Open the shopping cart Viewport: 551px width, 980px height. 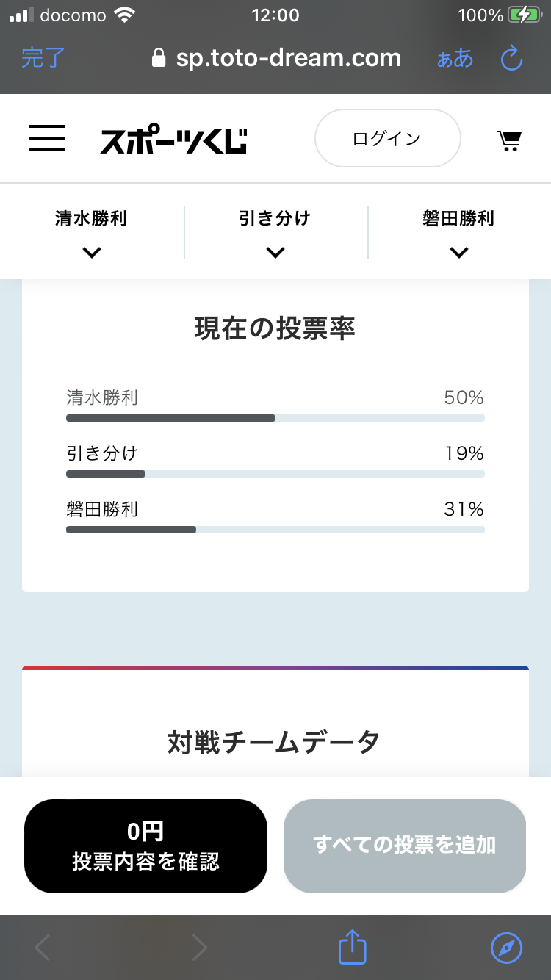click(508, 140)
